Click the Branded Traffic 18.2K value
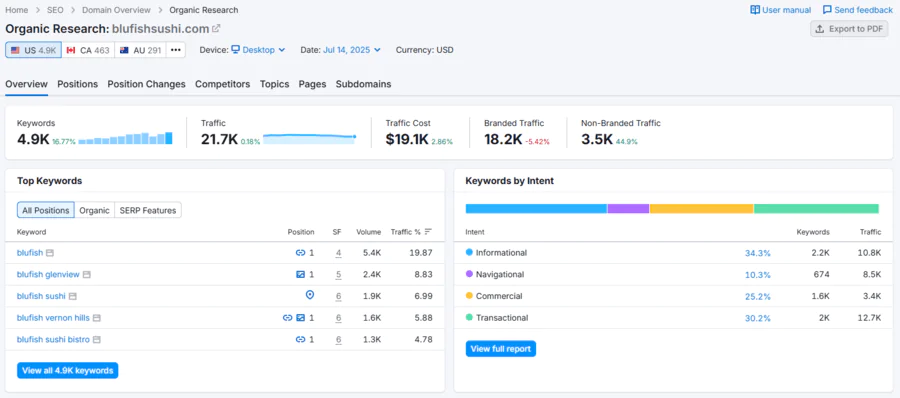 pyautogui.click(x=503, y=139)
